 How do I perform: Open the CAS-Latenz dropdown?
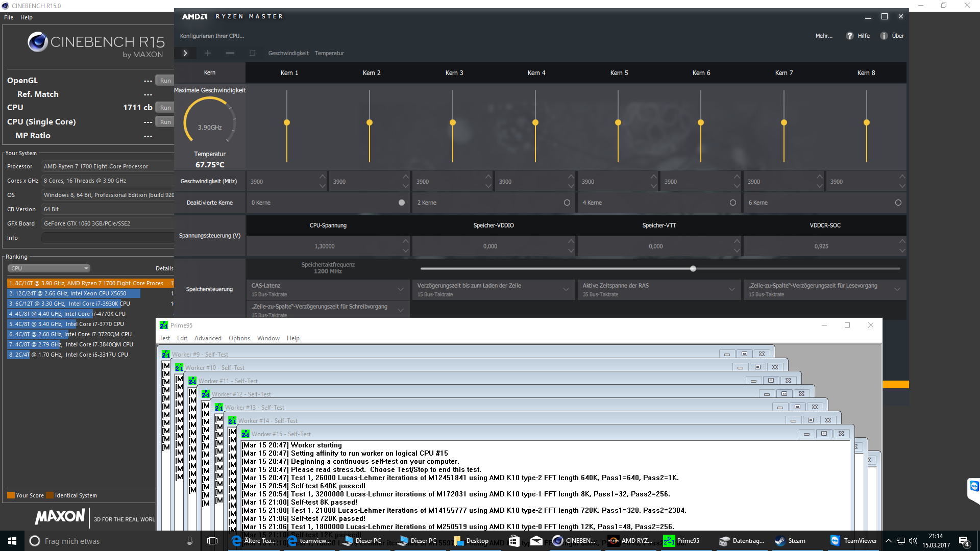pos(400,289)
